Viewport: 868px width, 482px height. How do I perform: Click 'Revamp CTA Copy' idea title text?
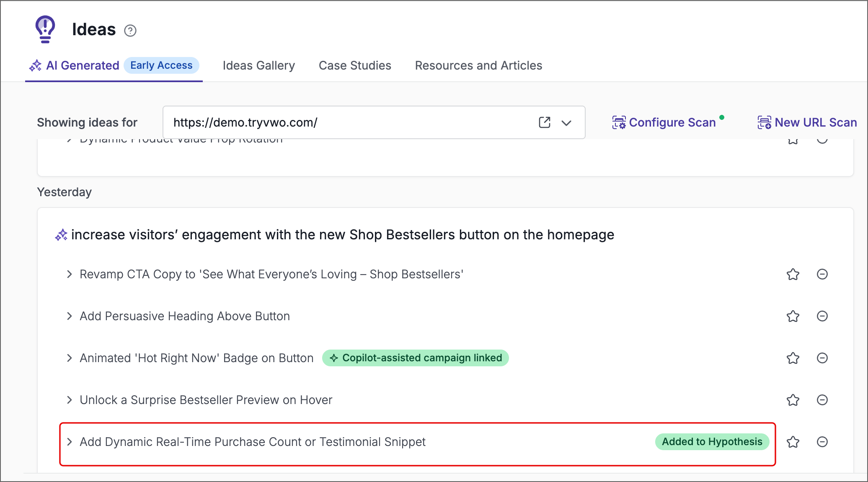[x=271, y=274]
